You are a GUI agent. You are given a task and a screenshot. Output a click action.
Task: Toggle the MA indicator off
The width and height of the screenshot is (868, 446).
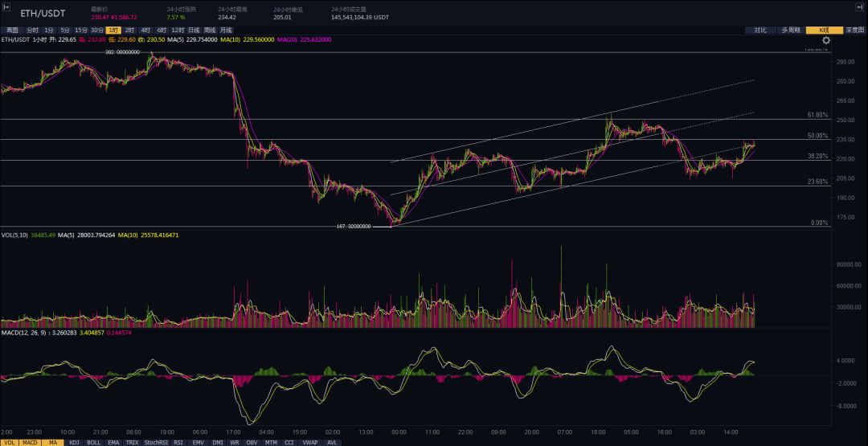tap(53, 443)
